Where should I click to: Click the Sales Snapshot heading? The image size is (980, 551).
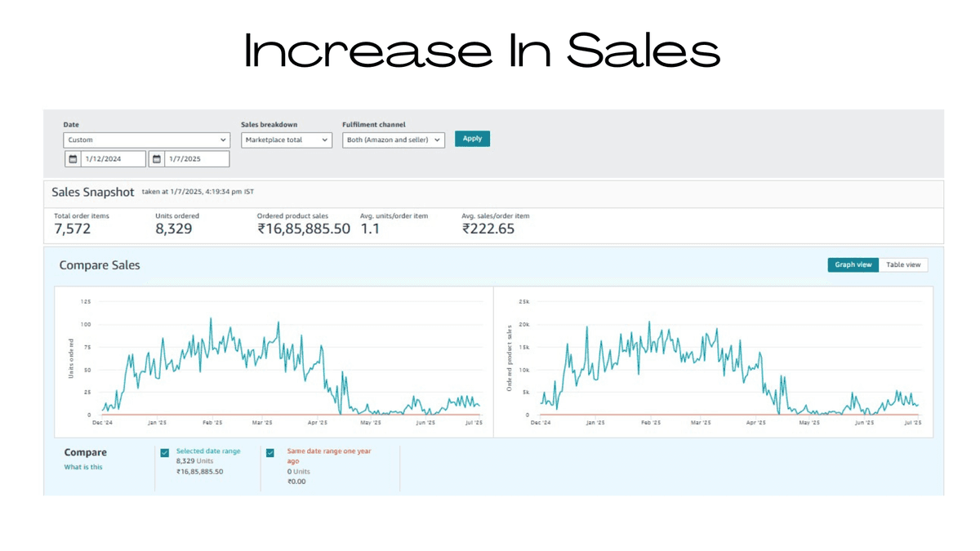pos(92,193)
